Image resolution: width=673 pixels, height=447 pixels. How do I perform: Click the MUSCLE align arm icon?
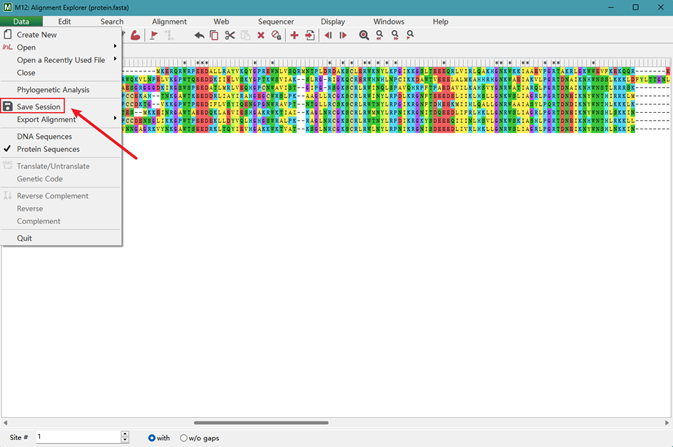tap(135, 35)
